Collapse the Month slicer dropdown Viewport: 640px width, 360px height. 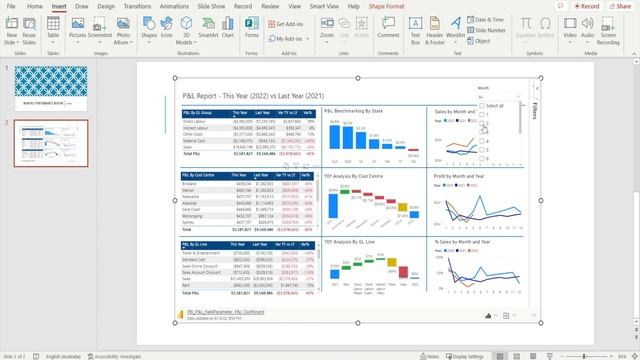coord(518,97)
